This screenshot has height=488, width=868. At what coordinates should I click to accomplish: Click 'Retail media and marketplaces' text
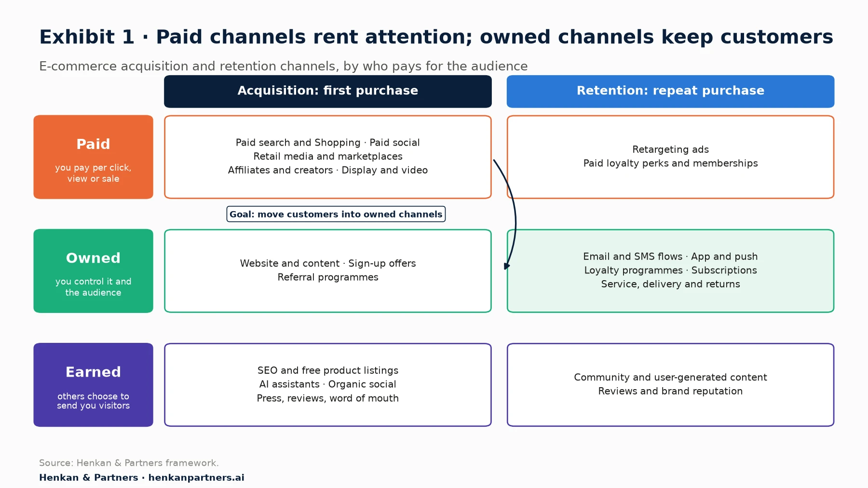pos(328,156)
